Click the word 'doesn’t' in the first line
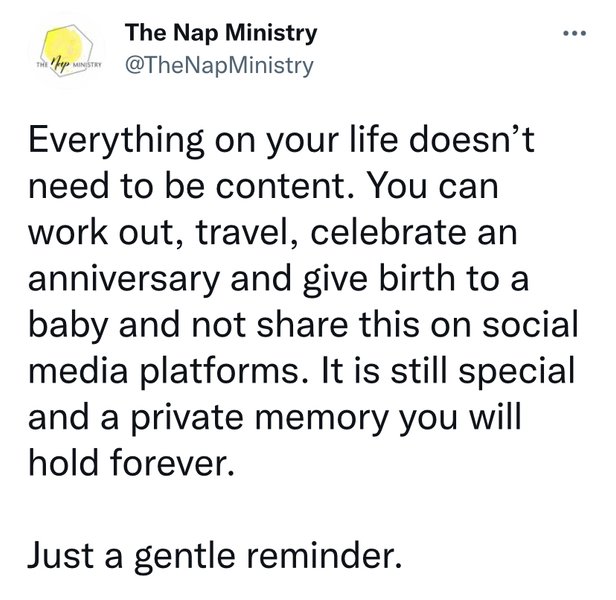Image resolution: width=616 pixels, height=600 pixels. [x=471, y=139]
